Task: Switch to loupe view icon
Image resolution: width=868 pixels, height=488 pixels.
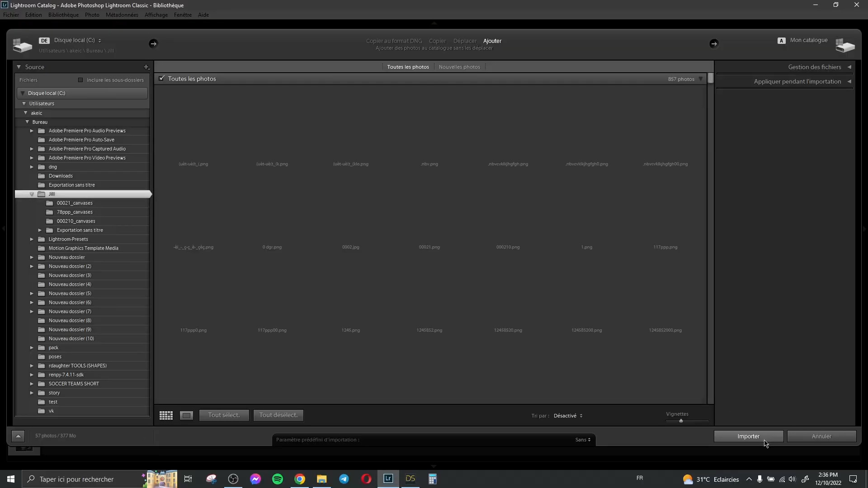Action: pos(186,415)
